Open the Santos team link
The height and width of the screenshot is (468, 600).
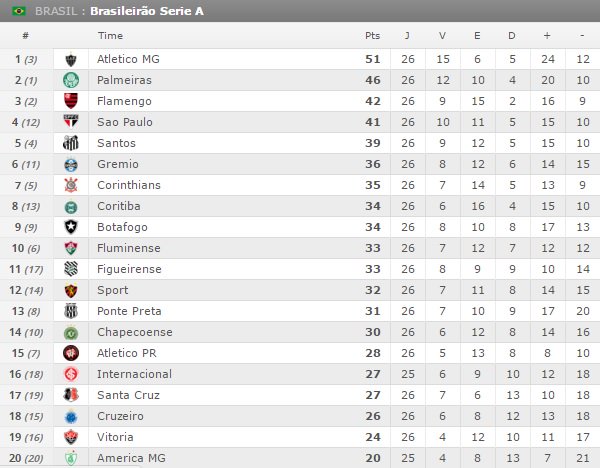tap(116, 143)
